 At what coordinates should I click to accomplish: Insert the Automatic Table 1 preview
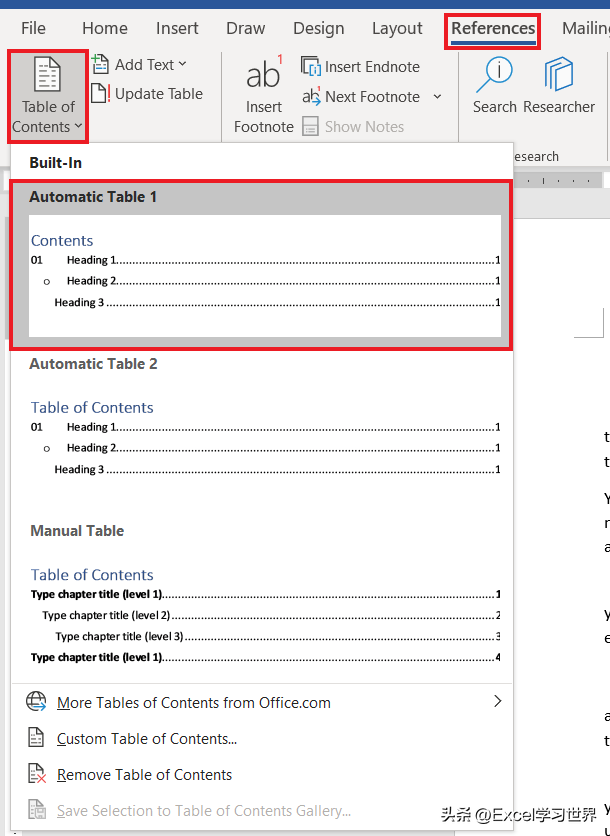(x=264, y=275)
